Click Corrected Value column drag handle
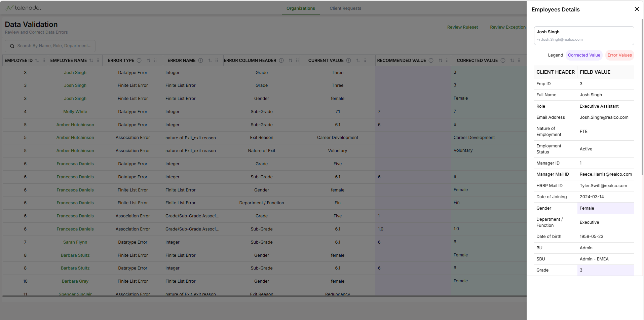The height and width of the screenshot is (320, 644). point(519,60)
